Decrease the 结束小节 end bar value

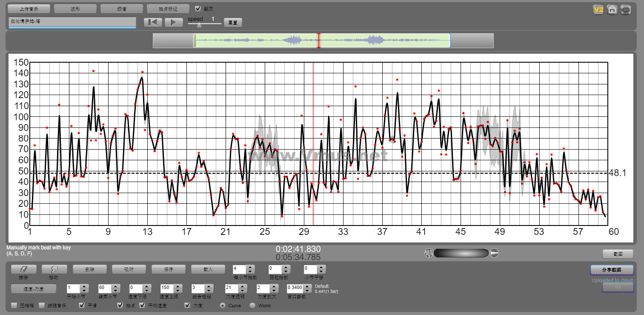coord(114,291)
